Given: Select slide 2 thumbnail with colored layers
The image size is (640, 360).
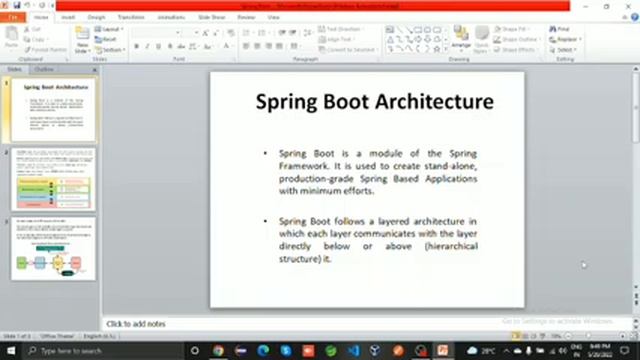Looking at the screenshot, I should [x=53, y=180].
